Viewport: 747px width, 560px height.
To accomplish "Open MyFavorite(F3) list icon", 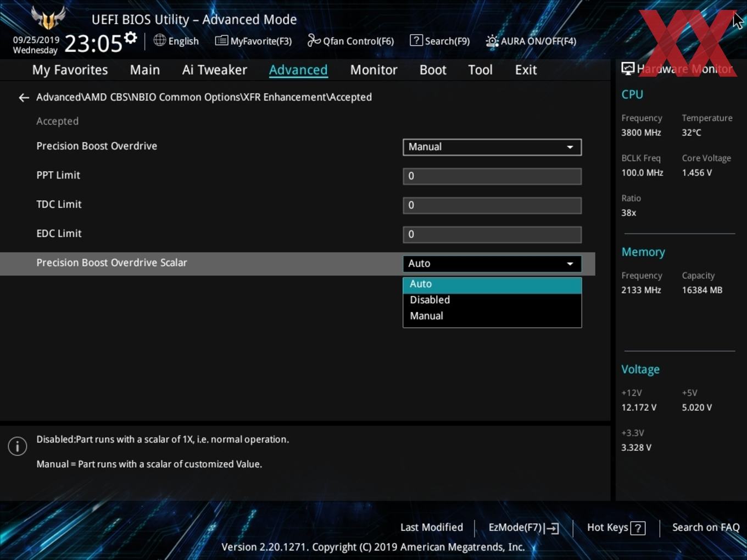I will (x=221, y=41).
